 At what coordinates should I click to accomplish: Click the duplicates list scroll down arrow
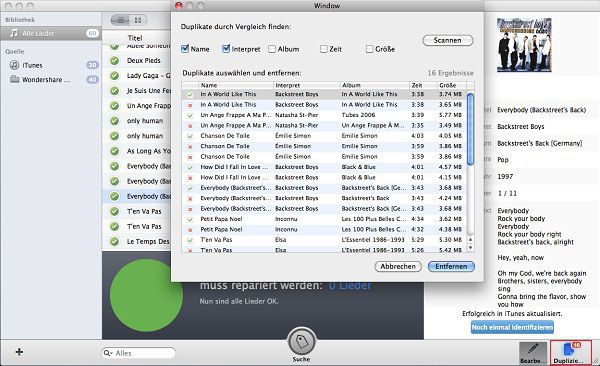(470, 248)
